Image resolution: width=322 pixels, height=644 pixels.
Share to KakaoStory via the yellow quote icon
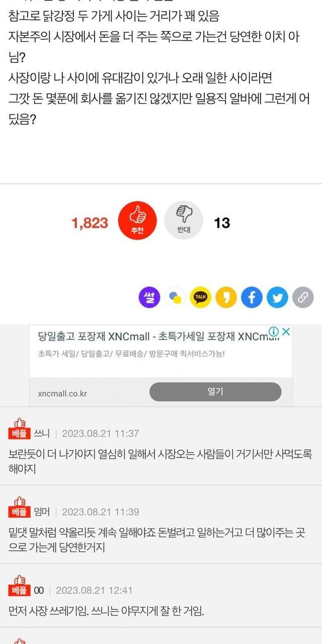click(226, 298)
